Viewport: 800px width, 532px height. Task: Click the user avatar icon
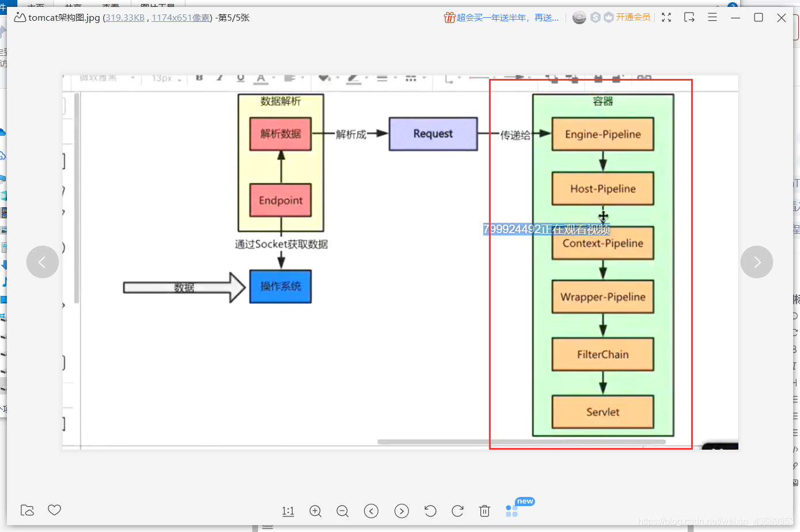579,17
